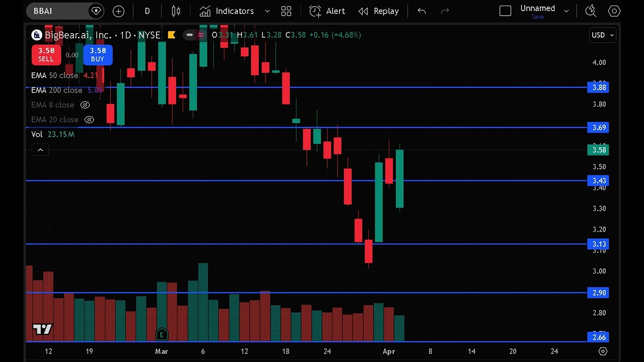Select the EMA 20 close legend label
This screenshot has width=644, height=362.
(54, 120)
